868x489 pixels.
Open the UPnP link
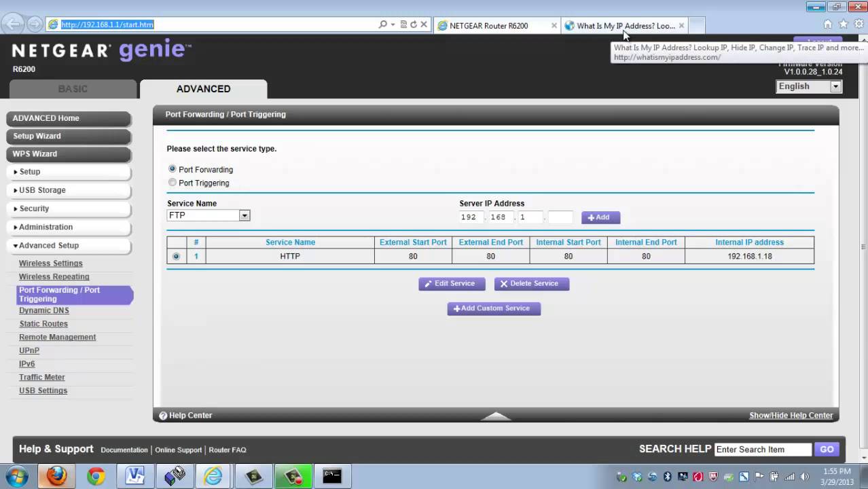29,350
